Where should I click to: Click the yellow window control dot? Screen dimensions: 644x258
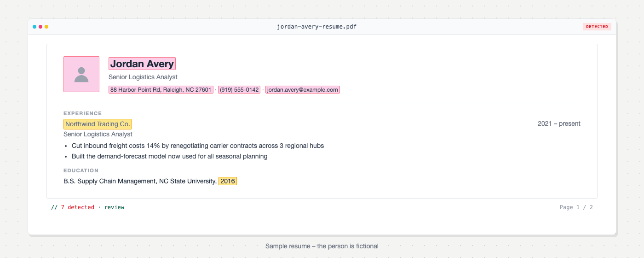[46, 27]
